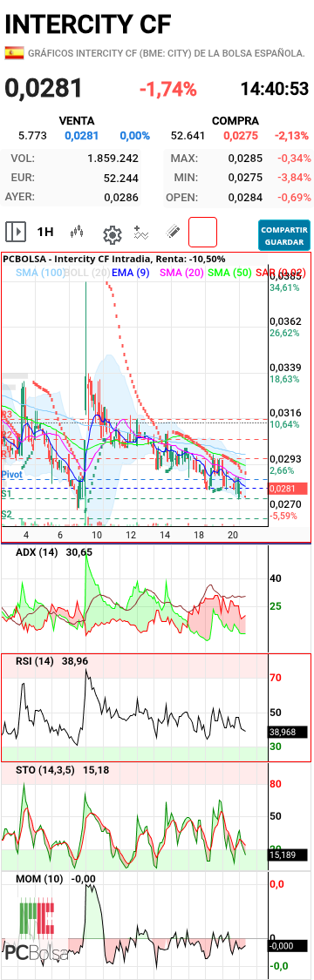This screenshot has width=314, height=980.
Task: Open chart settings gear icon
Action: click(112, 235)
